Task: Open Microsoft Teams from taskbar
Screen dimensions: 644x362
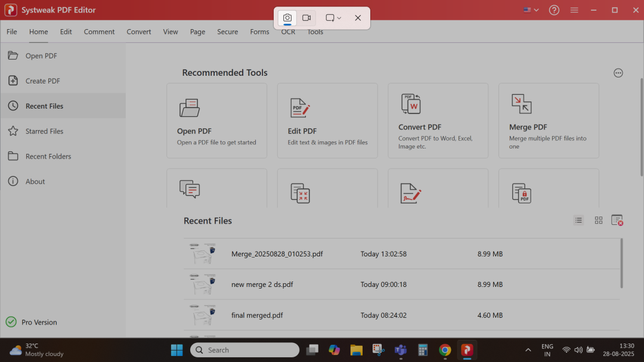Action: [x=401, y=349]
